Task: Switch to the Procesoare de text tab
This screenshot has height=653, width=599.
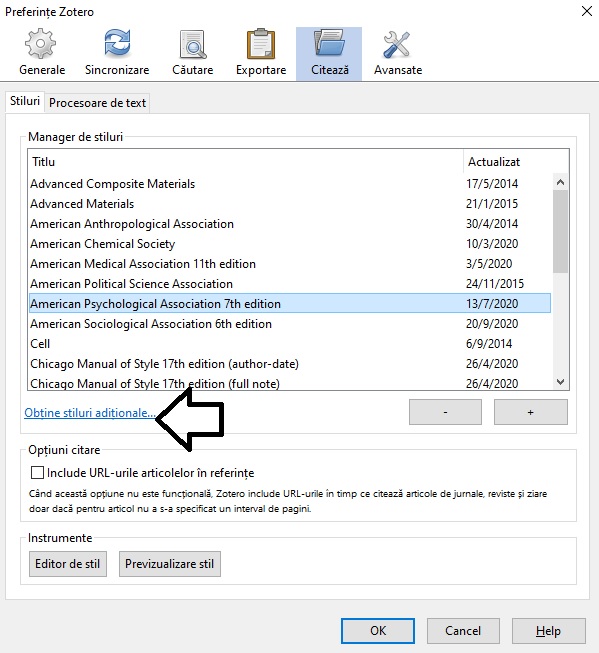Action: click(x=97, y=103)
